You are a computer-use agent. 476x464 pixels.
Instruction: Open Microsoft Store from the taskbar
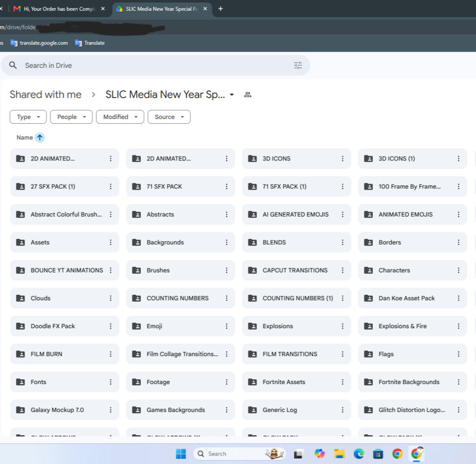[x=378, y=454]
